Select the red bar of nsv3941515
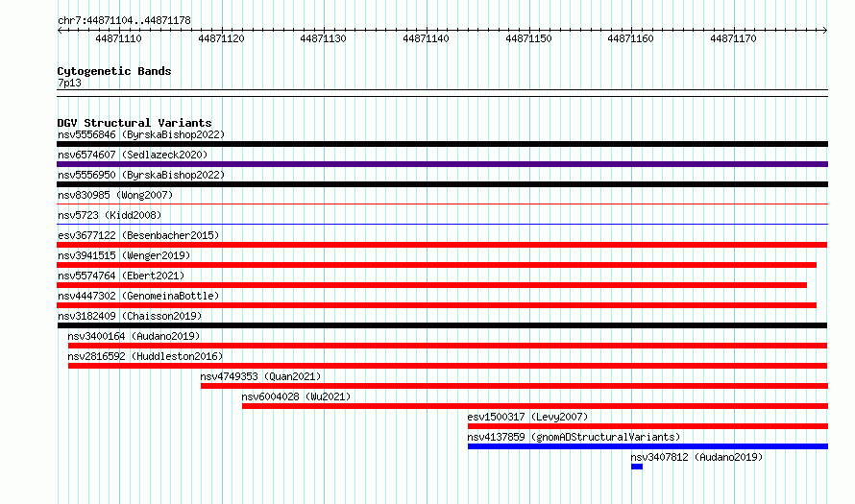This screenshot has height=504, width=855. tap(437, 265)
